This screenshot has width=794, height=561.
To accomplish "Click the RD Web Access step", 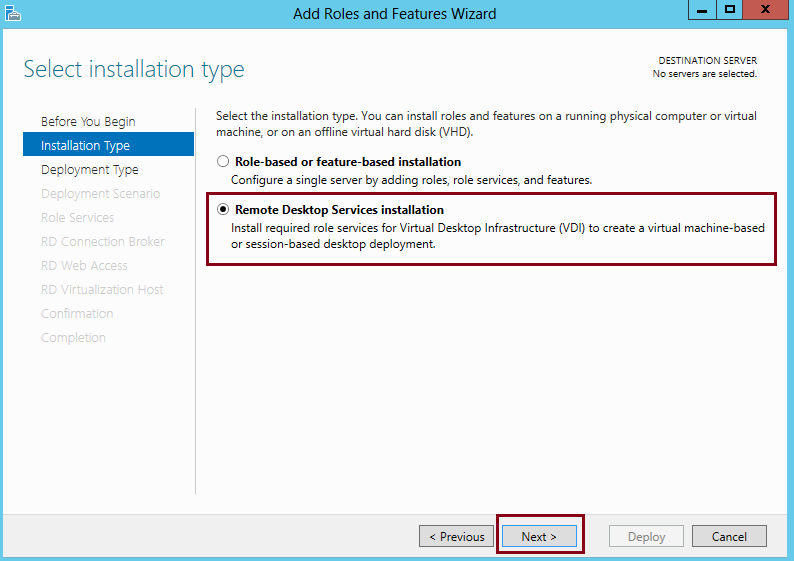I will pyautogui.click(x=84, y=265).
